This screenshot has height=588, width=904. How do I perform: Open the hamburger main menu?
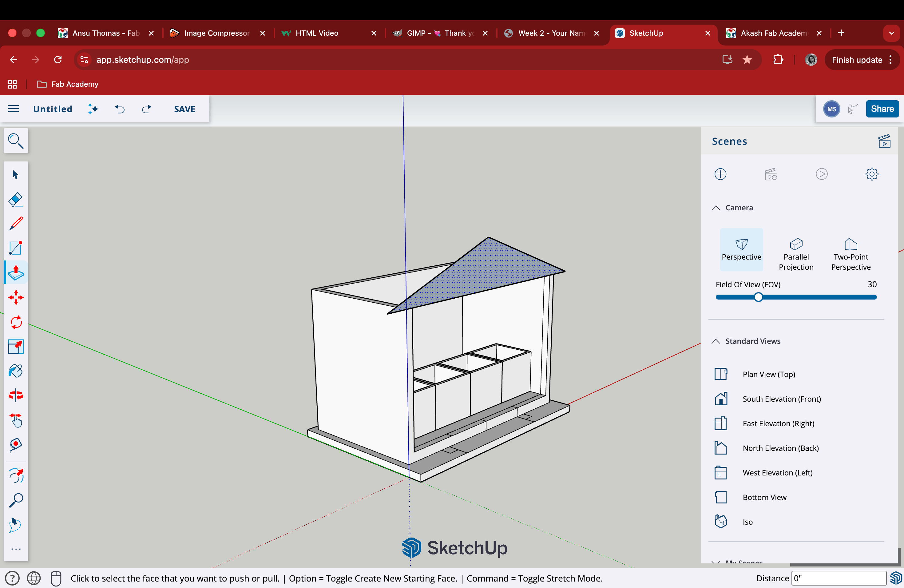(13, 109)
